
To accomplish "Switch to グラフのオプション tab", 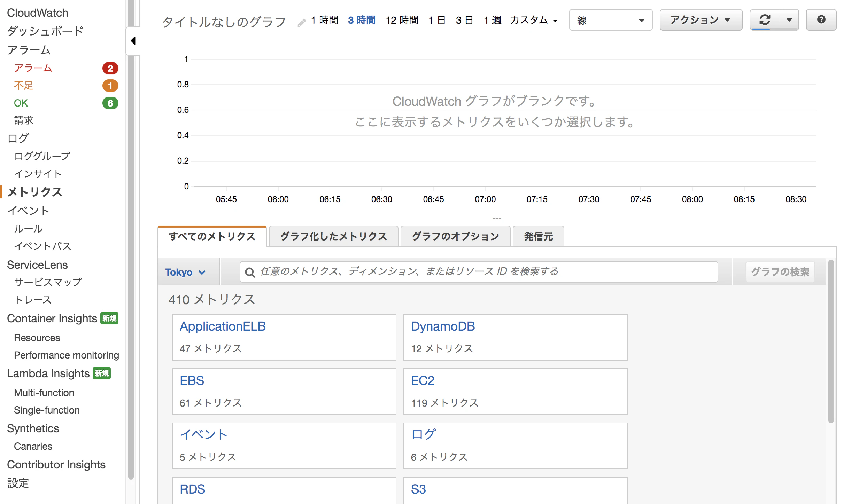I will (455, 237).
